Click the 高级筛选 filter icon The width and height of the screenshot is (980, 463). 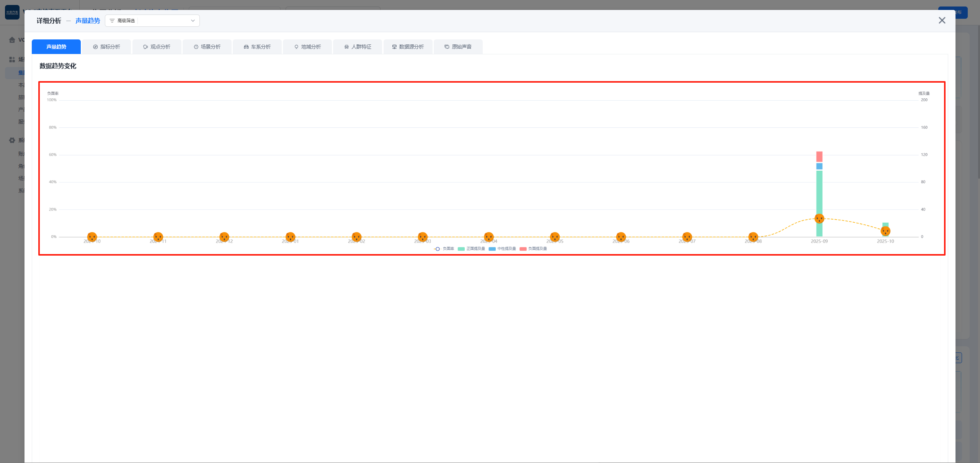[112, 21]
